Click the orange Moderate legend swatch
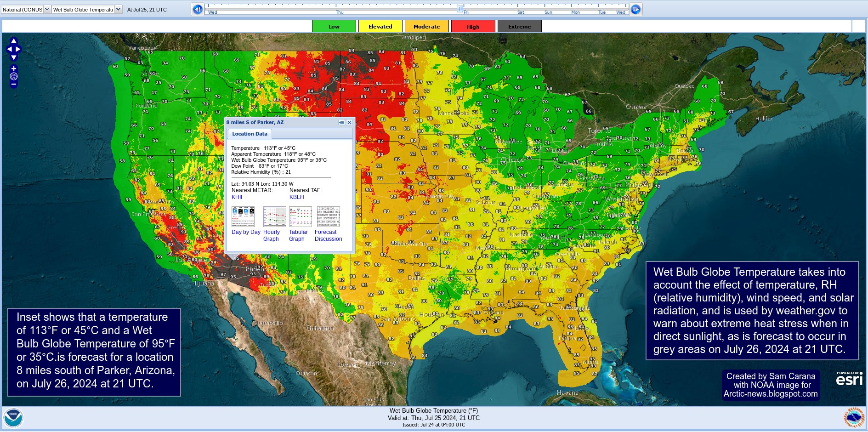This screenshot has height=432, width=868. (x=427, y=26)
